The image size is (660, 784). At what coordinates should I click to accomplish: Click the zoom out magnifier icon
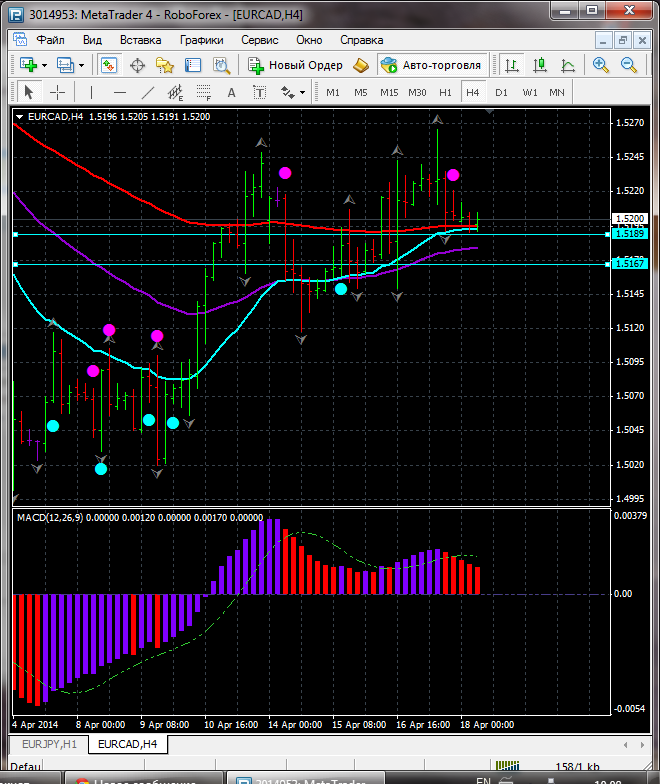[630, 65]
